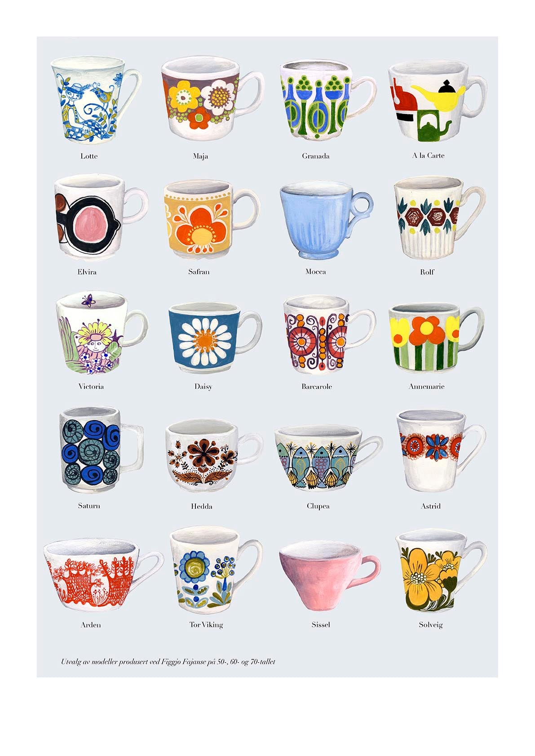
Task: Select the Rolf mug with hexagon flowers
Action: pos(438,217)
